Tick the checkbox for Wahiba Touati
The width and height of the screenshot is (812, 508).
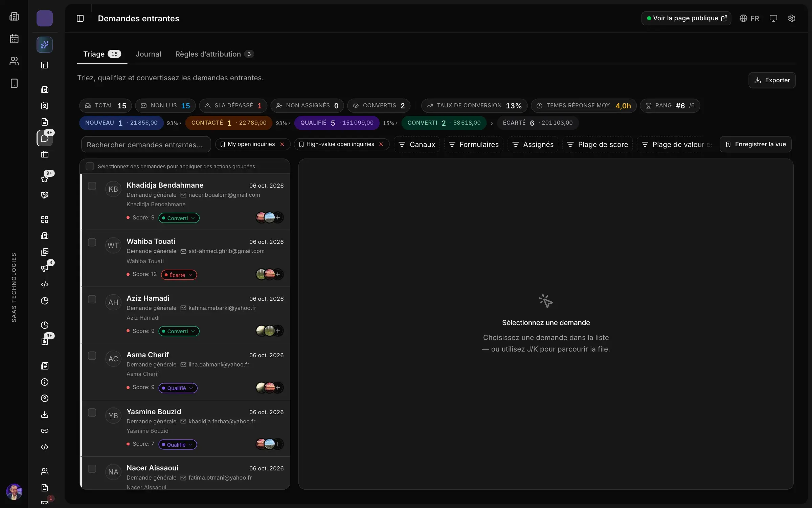[x=92, y=242]
